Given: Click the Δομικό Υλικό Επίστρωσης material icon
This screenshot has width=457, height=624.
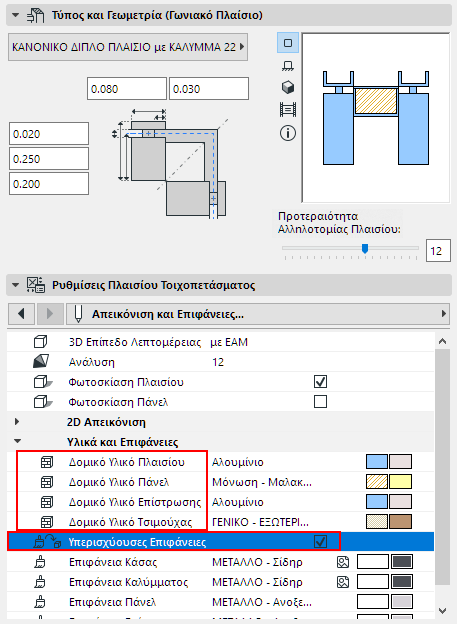Looking at the screenshot, I should 47,502.
